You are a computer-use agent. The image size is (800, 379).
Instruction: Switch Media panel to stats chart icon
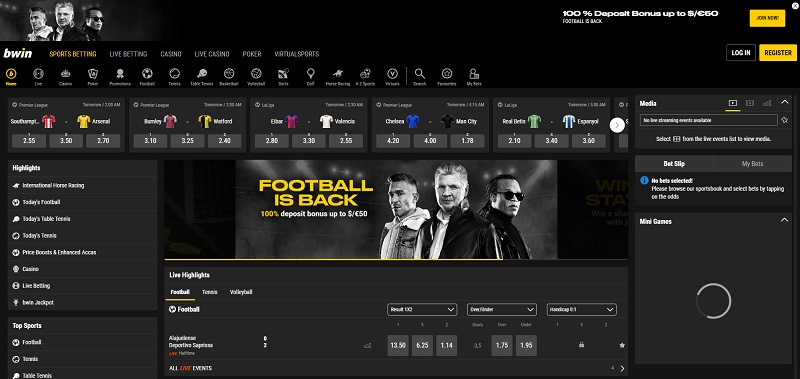coord(767,103)
